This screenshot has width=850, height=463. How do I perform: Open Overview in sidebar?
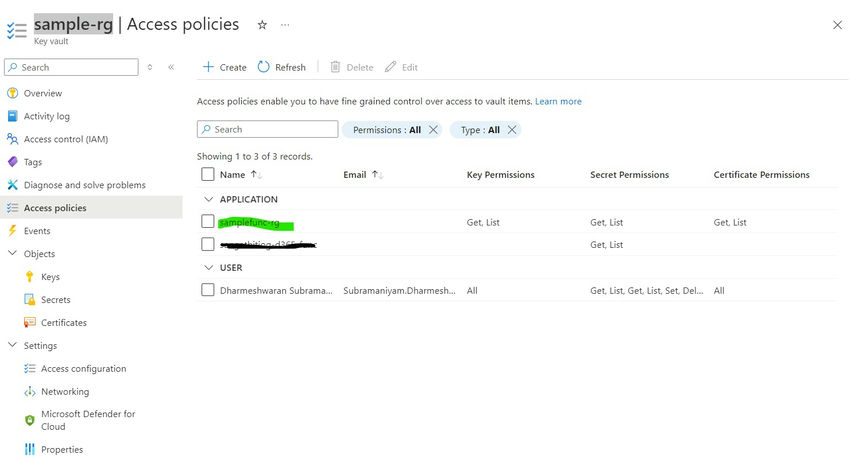click(43, 93)
